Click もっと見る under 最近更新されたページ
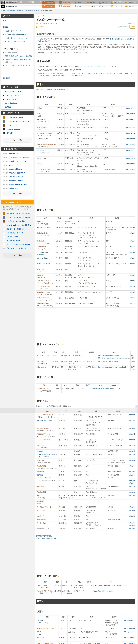The image size is (138, 644). [17, 194]
